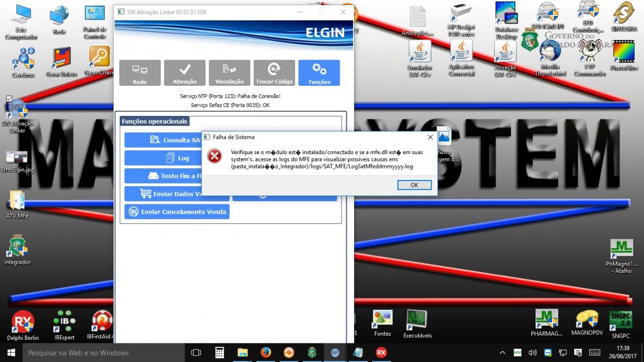Select the MAGNOPDV desktop shortcut
This screenshot has height=362, width=644.
(587, 324)
